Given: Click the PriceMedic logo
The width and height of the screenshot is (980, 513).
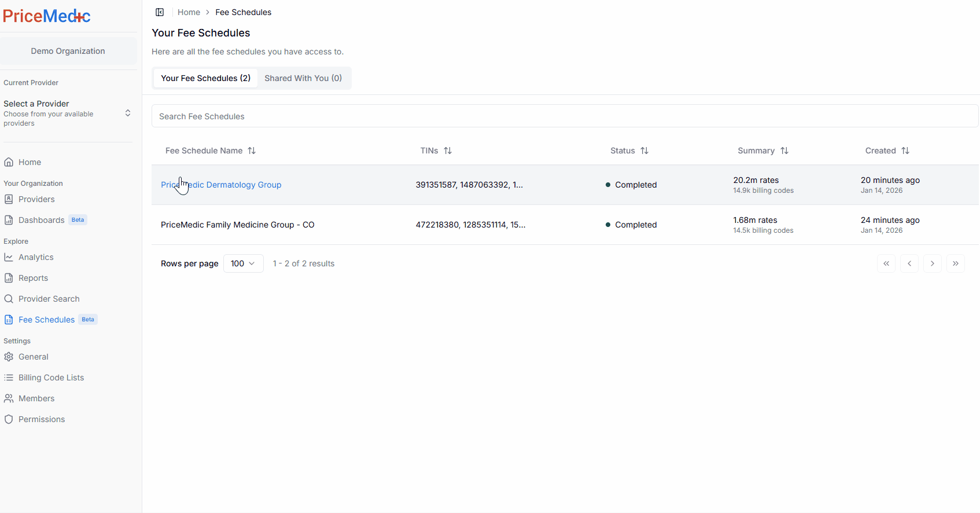Looking at the screenshot, I should coord(47,16).
